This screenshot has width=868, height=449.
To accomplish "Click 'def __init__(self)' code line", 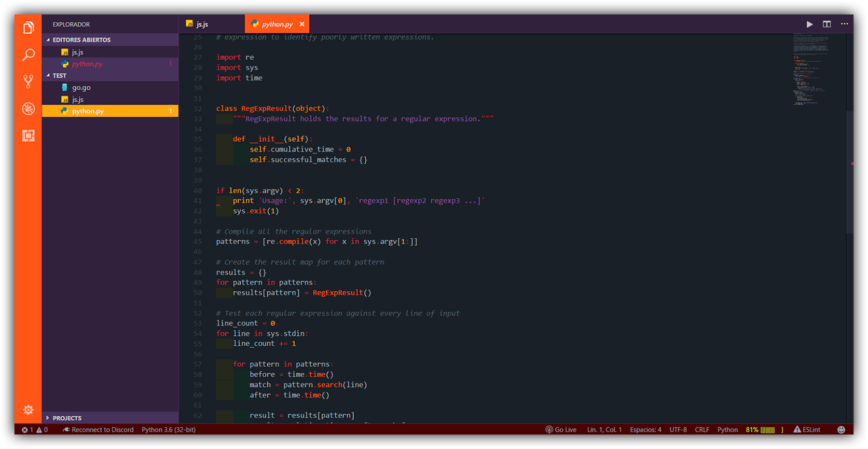I will 273,139.
